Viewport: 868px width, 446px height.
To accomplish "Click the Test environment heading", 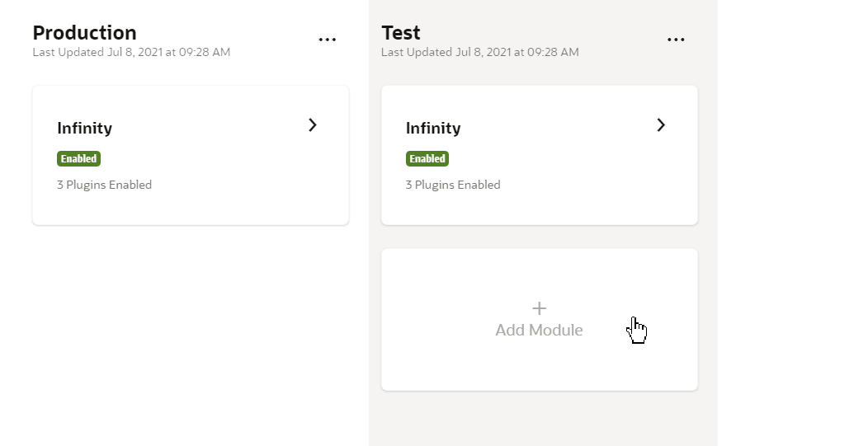I will (x=401, y=33).
